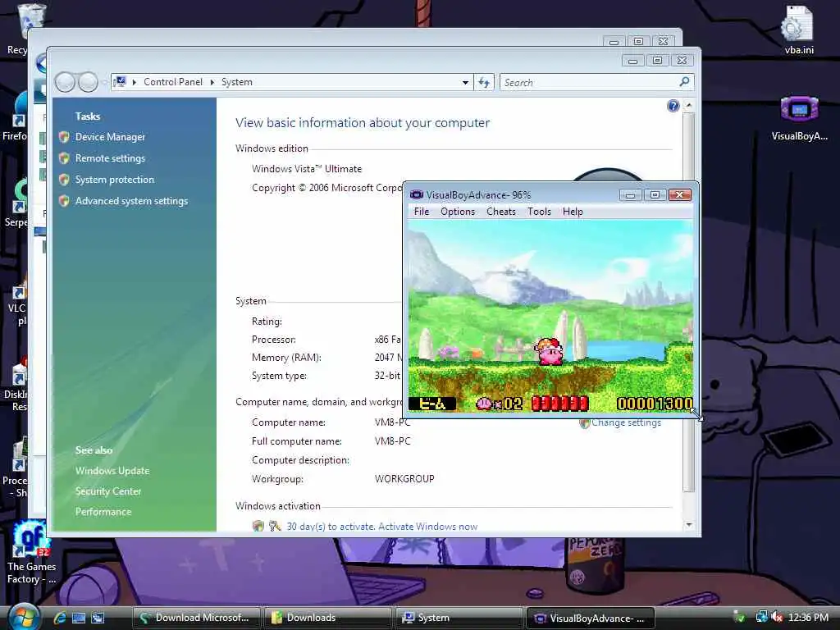The image size is (840, 630).
Task: Open the Help menu in VisualBoyAdvance
Action: coord(573,212)
